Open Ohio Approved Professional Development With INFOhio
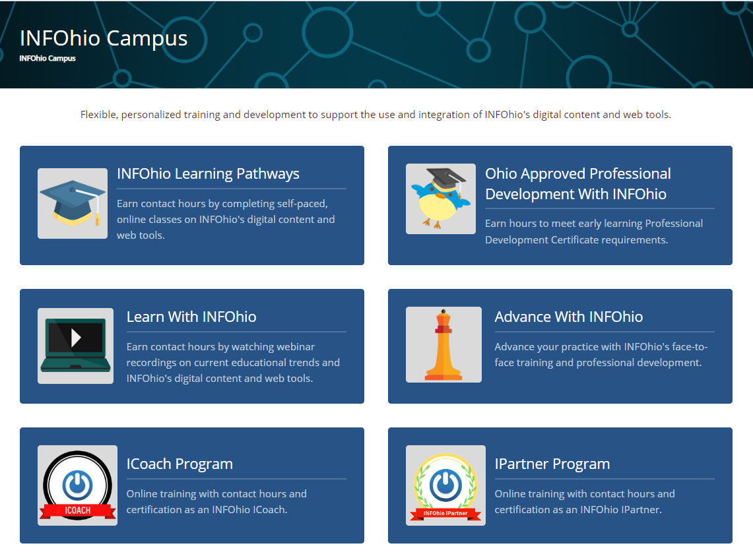The height and width of the screenshot is (560, 753). 577,184
